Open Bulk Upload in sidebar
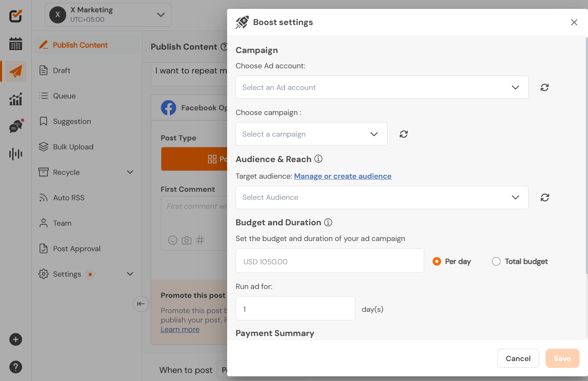The width and height of the screenshot is (588, 381). click(87, 147)
